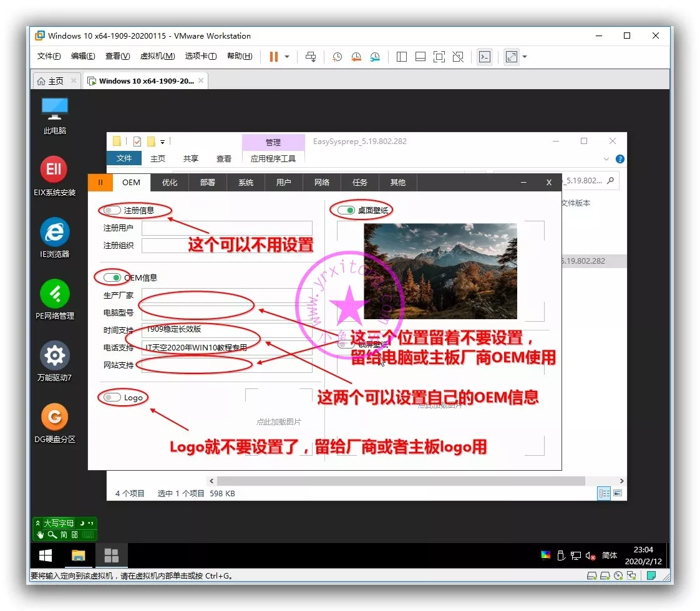Open PE网络管理 desktop shortcut
The height and width of the screenshot is (611, 700).
click(55, 294)
